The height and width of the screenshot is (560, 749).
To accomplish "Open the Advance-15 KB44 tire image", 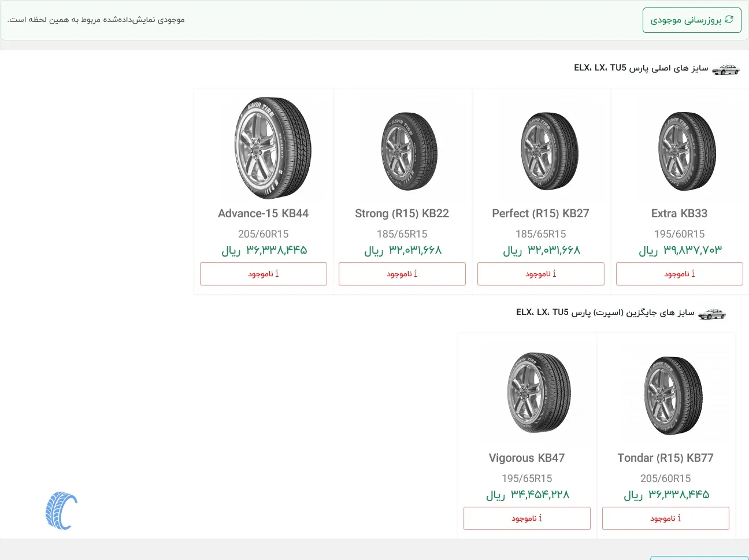I will (273, 148).
